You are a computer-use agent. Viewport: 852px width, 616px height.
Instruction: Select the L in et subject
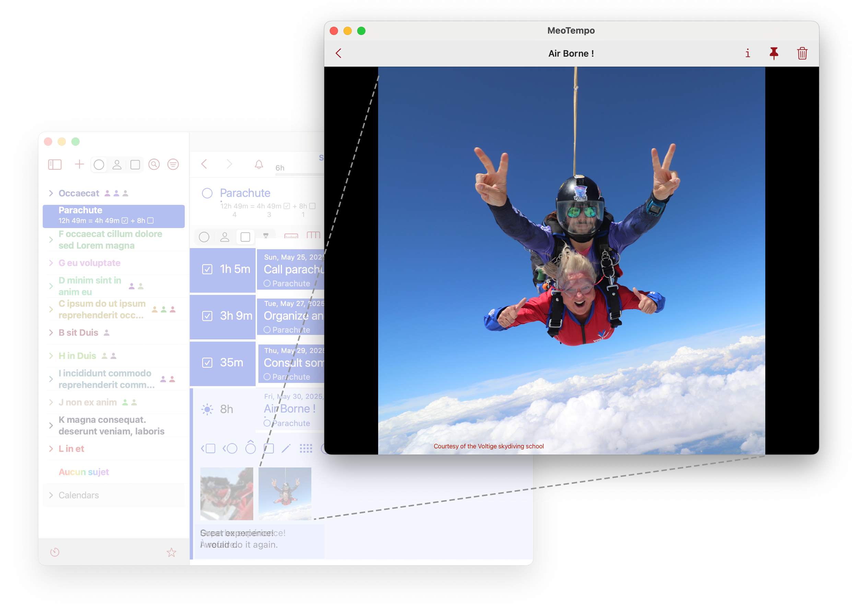(71, 449)
